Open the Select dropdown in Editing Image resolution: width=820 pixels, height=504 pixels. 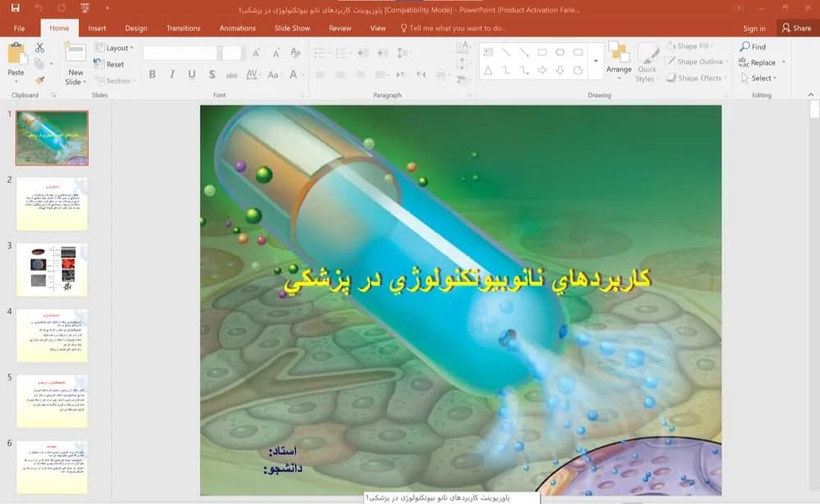(x=759, y=78)
